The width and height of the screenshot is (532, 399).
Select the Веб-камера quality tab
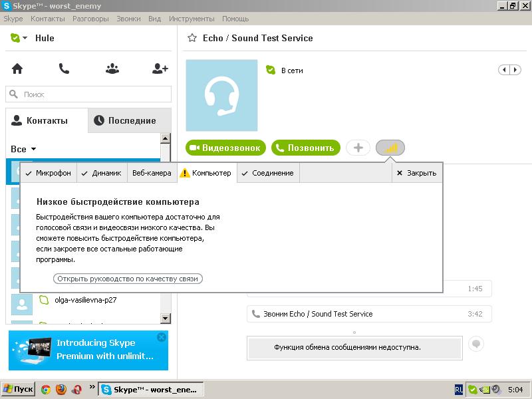tap(152, 173)
